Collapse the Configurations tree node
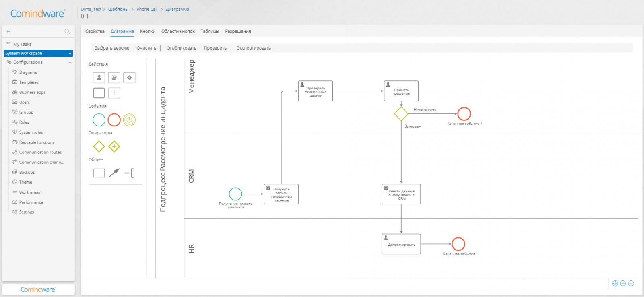This screenshot has width=644, height=297. (70, 62)
